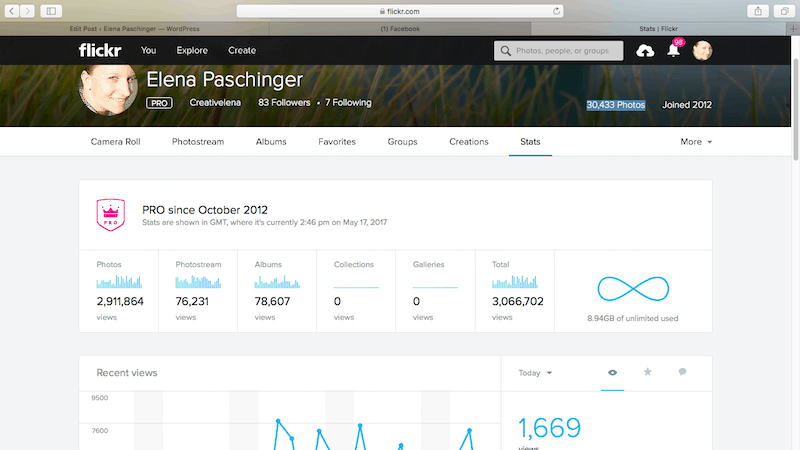Click the 30,433 Photos link
800x450 pixels.
click(616, 105)
